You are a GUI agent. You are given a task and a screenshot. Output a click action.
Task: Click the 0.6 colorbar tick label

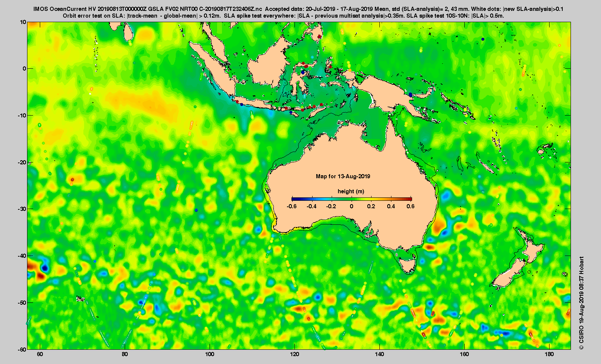pos(411,206)
